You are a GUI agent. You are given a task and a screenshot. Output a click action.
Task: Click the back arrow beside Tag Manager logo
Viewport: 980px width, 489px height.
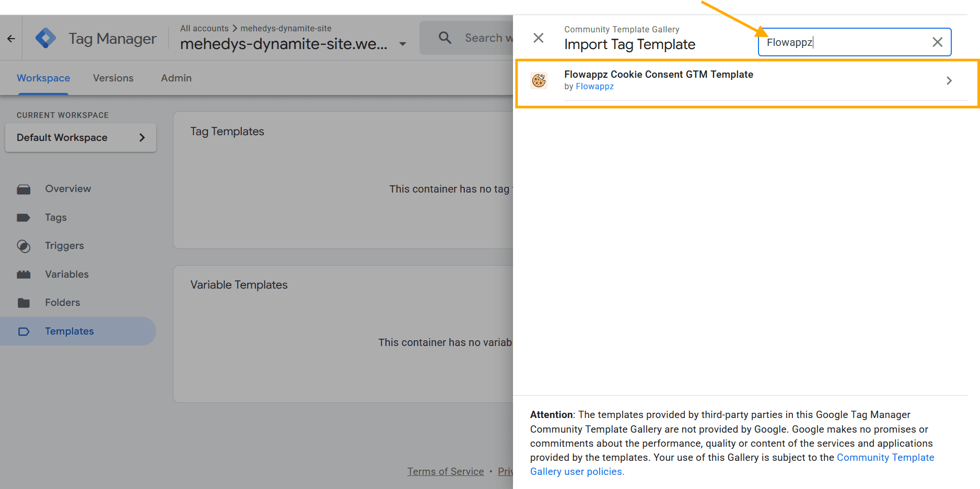click(x=11, y=38)
